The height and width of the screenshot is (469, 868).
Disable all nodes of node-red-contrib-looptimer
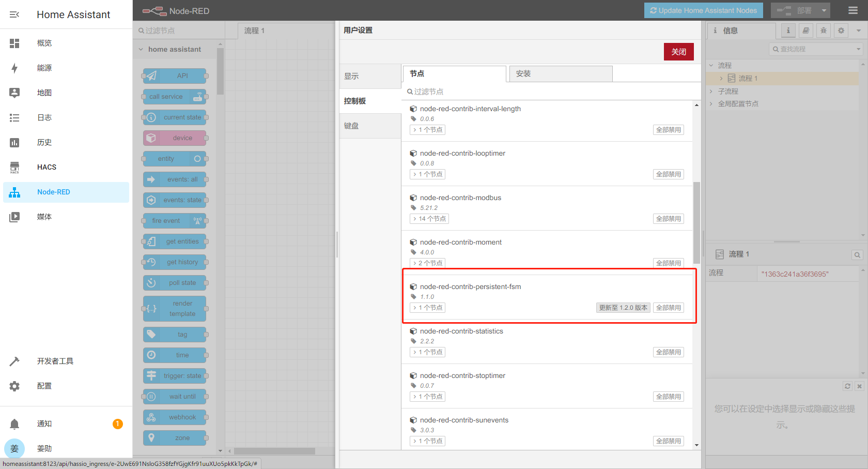pyautogui.click(x=668, y=174)
